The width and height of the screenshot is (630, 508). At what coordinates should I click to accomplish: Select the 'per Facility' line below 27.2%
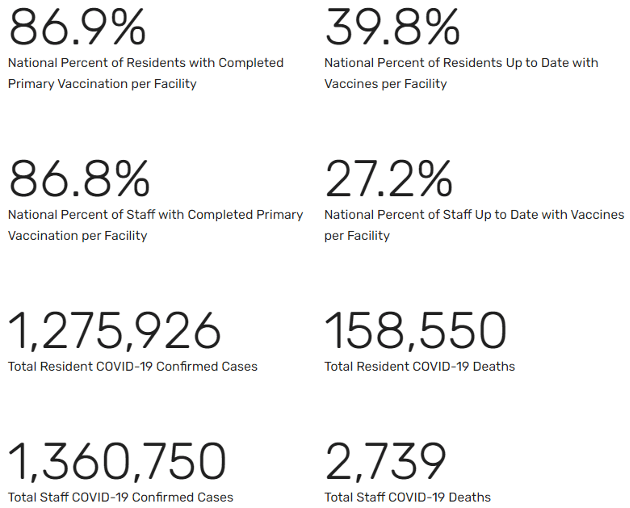point(357,236)
